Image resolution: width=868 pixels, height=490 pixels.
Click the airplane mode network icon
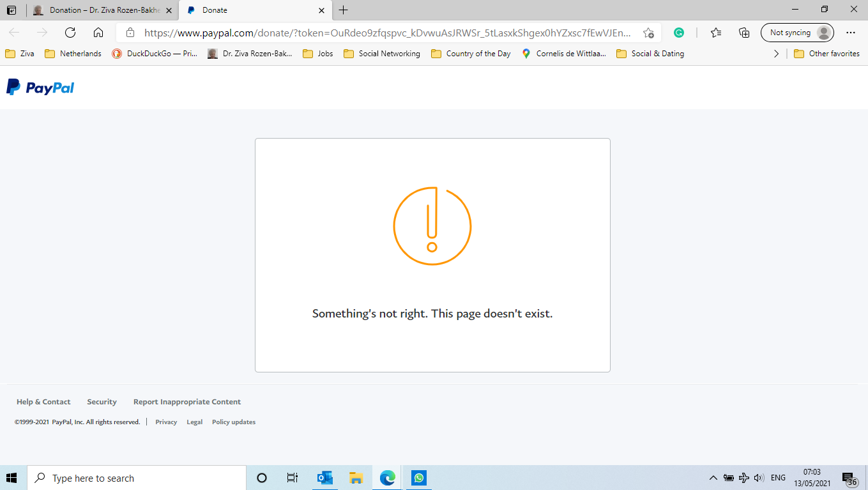coord(744,478)
